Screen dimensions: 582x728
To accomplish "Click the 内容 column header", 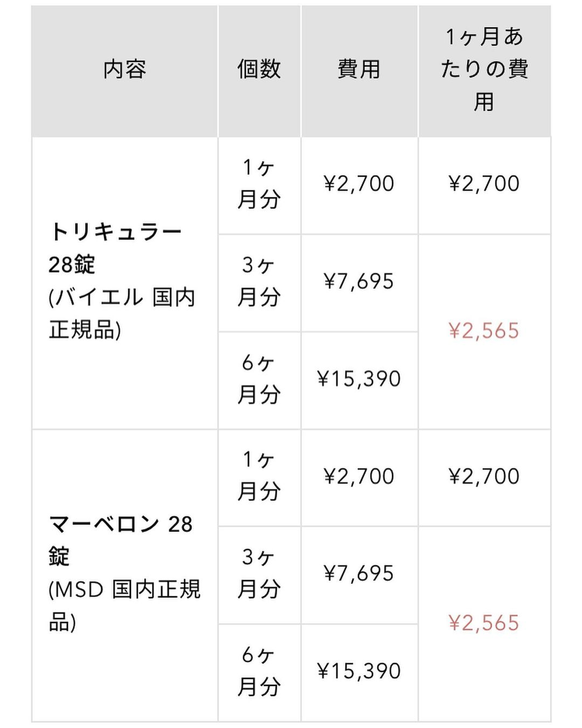I will [x=124, y=70].
